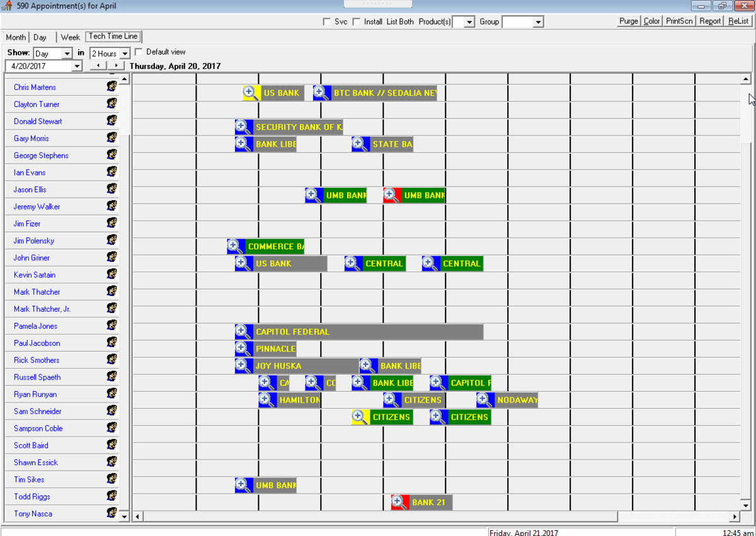The width and height of the screenshot is (756, 536).
Task: Open magnifier on STATE BA appointment
Action: click(x=360, y=144)
